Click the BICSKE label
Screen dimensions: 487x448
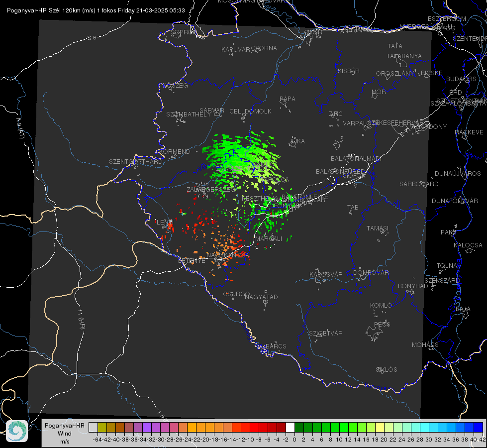[x=431, y=73]
